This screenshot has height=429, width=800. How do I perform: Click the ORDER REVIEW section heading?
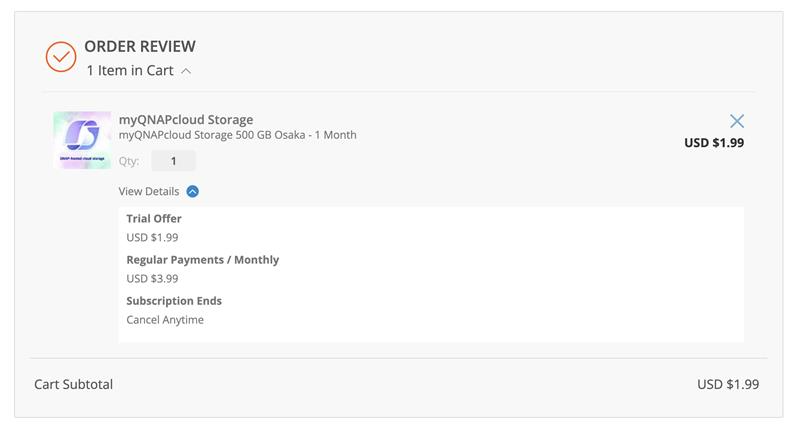tap(140, 46)
